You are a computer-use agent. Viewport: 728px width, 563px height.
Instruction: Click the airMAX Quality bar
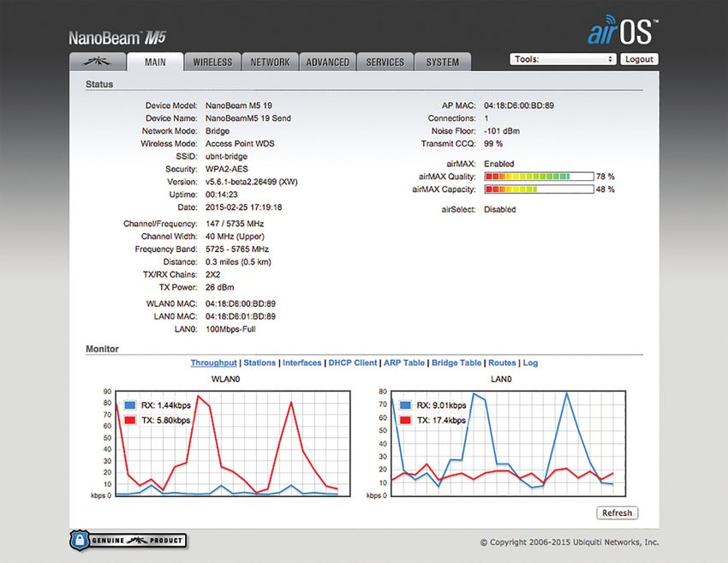click(539, 177)
